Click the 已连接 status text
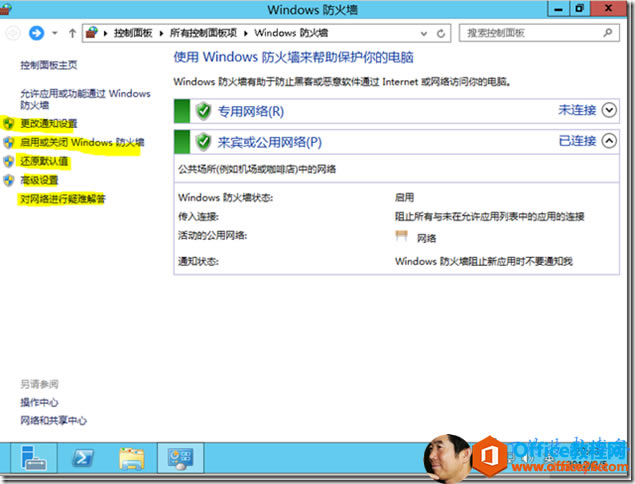 (x=577, y=141)
